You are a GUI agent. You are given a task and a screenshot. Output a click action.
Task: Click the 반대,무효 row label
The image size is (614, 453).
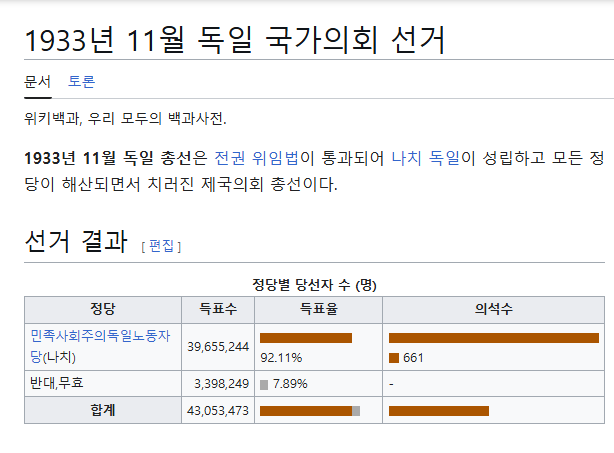tap(57, 384)
